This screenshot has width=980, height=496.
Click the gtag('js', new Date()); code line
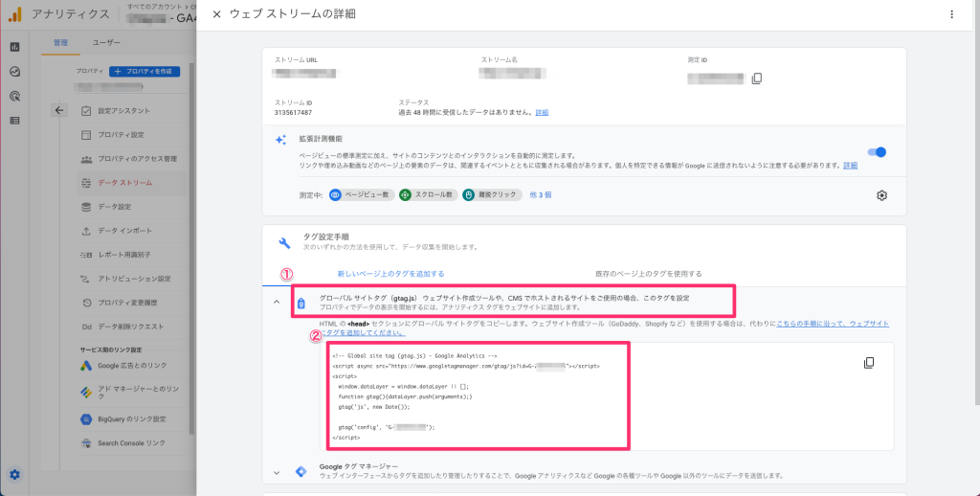tap(374, 407)
